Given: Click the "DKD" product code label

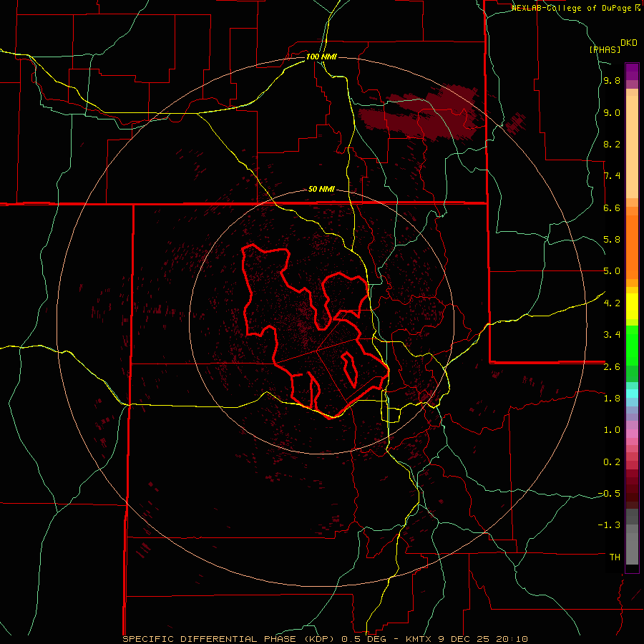Looking at the screenshot, I should point(629,43).
